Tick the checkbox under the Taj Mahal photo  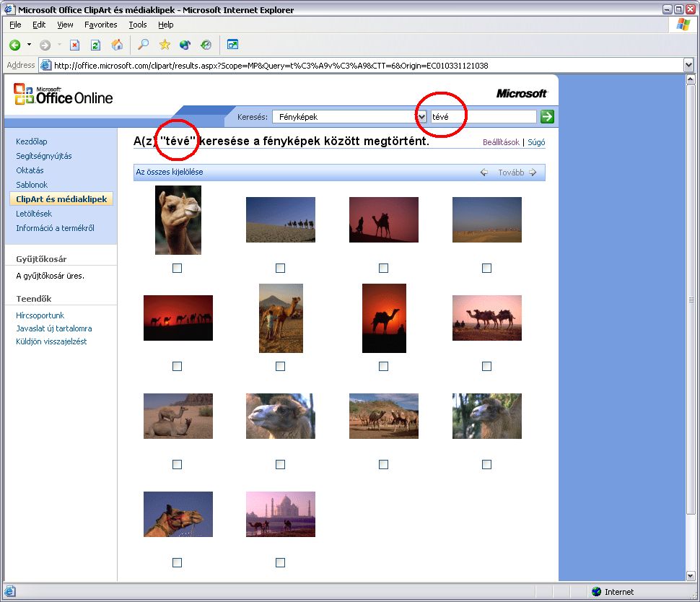pos(281,562)
